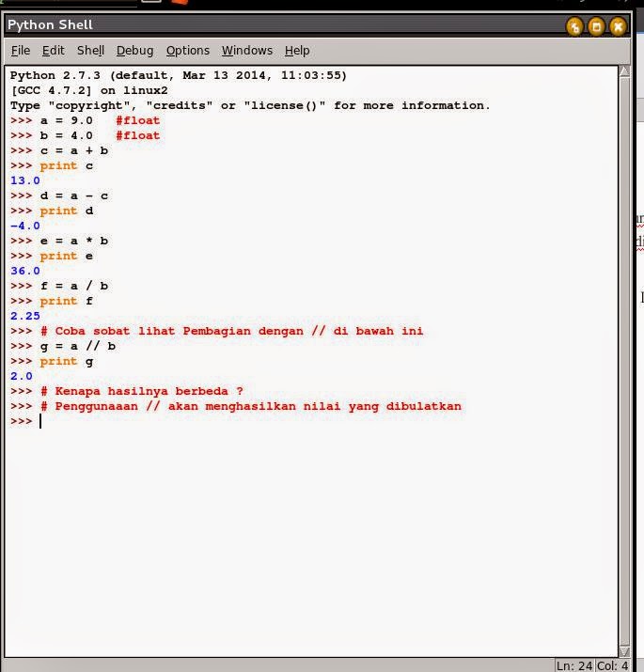Click the 'Python 2.7.3' version line

tap(179, 75)
